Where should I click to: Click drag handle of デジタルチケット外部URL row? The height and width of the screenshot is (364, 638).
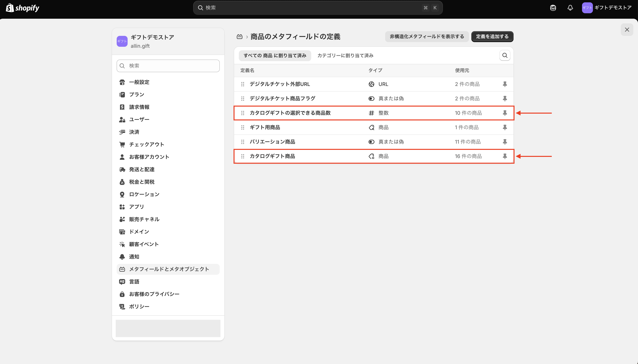[243, 84]
